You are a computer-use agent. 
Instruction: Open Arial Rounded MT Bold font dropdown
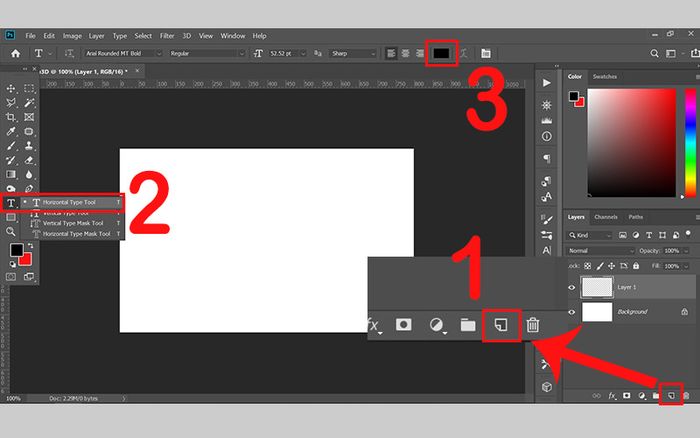158,54
